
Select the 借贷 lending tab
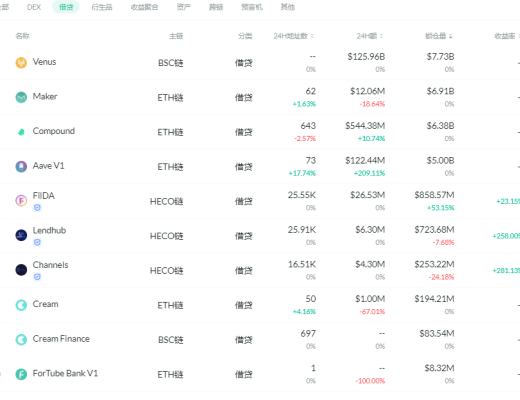pos(66,7)
